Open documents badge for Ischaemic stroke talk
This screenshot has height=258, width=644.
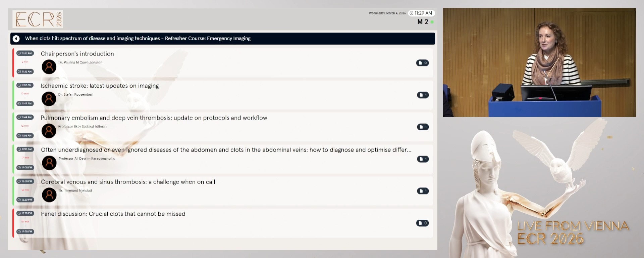pos(423,95)
